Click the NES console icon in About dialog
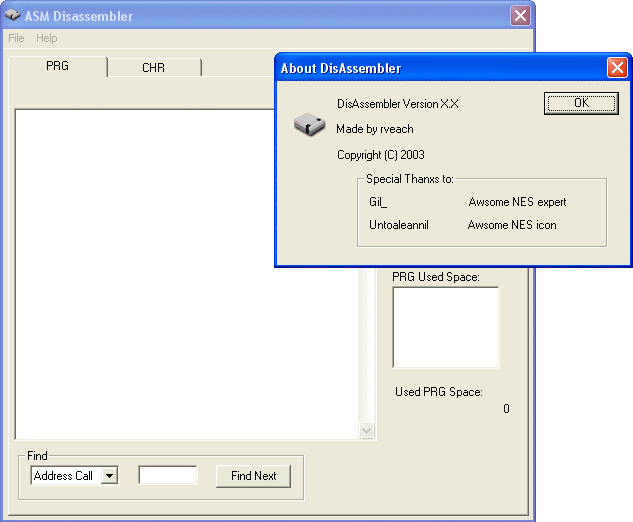The height and width of the screenshot is (522, 633). tap(310, 124)
